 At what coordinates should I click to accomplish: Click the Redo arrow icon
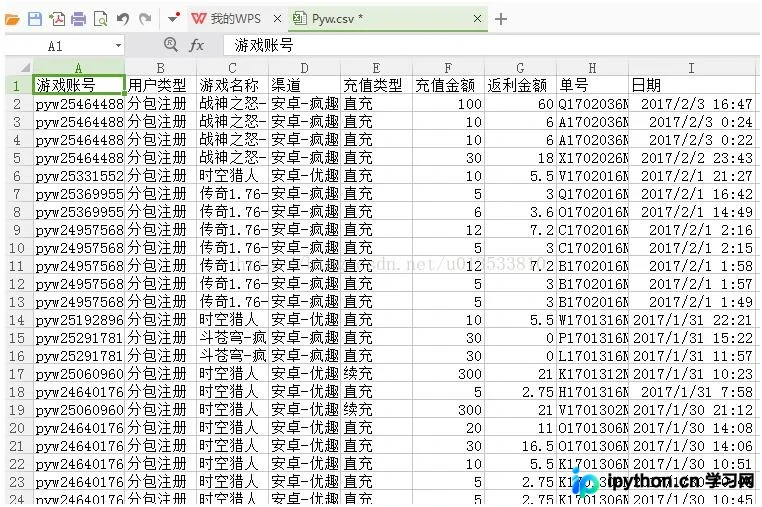click(145, 19)
